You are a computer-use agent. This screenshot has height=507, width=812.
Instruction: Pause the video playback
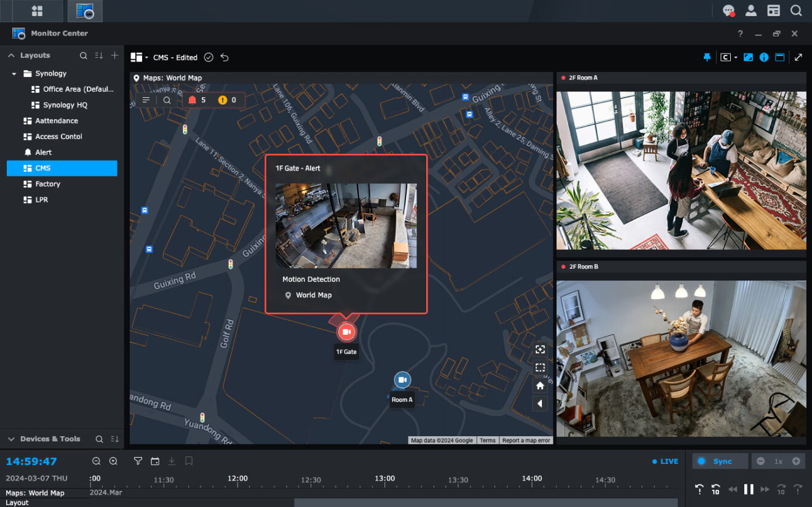pyautogui.click(x=749, y=489)
